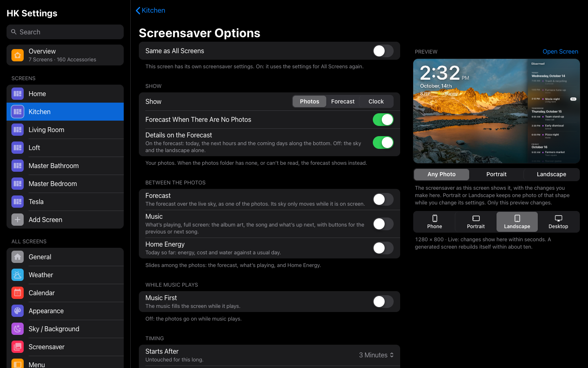
Task: Turn on Music First switch
Action: pyautogui.click(x=383, y=301)
